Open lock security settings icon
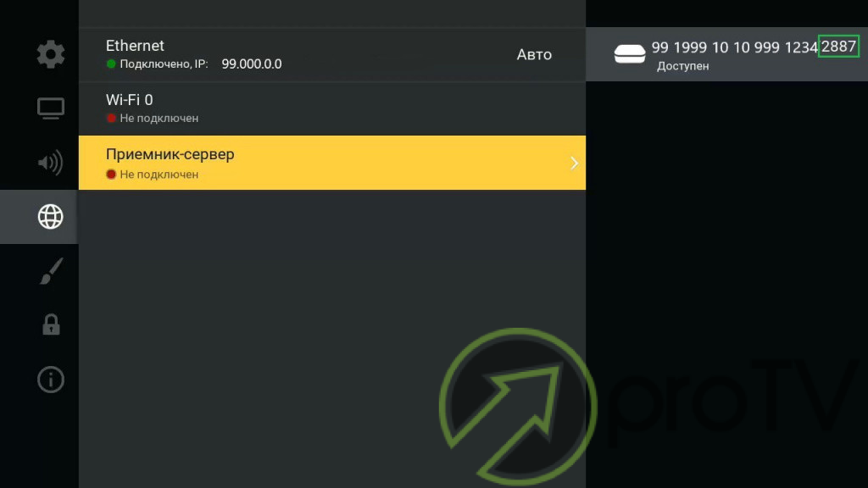The width and height of the screenshot is (868, 488). pos(51,324)
